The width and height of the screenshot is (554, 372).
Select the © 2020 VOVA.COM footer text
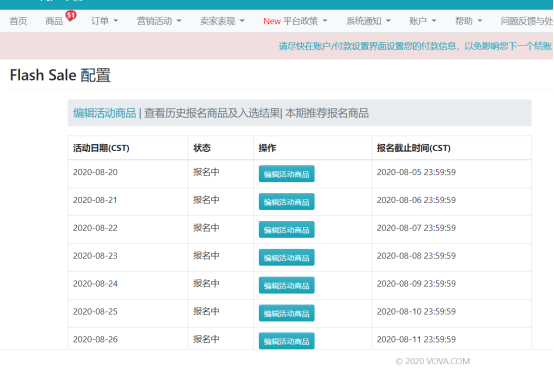point(433,361)
